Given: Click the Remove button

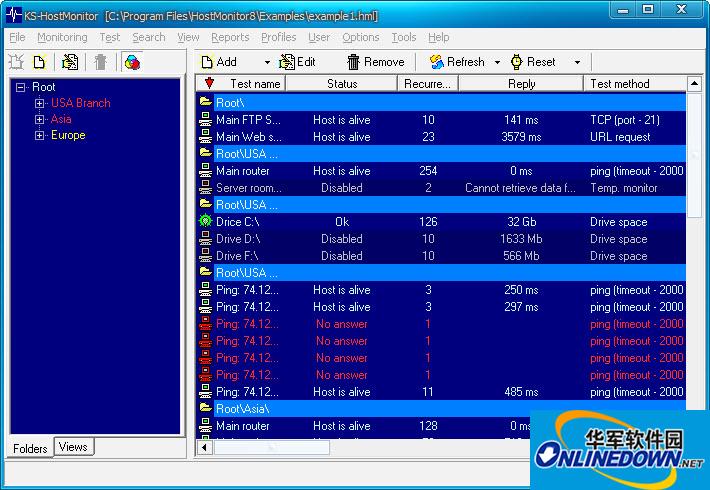Looking at the screenshot, I should [x=376, y=62].
